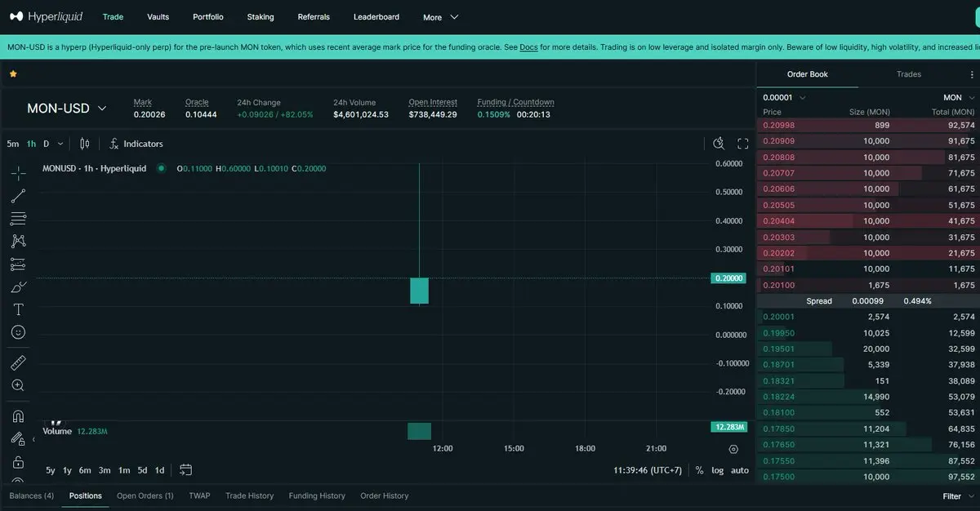Click the 0.20998 ask price row
The width and height of the screenshot is (980, 511).
click(868, 126)
